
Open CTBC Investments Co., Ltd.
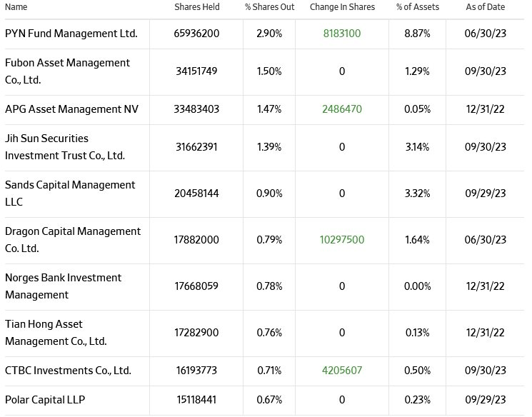tap(68, 371)
